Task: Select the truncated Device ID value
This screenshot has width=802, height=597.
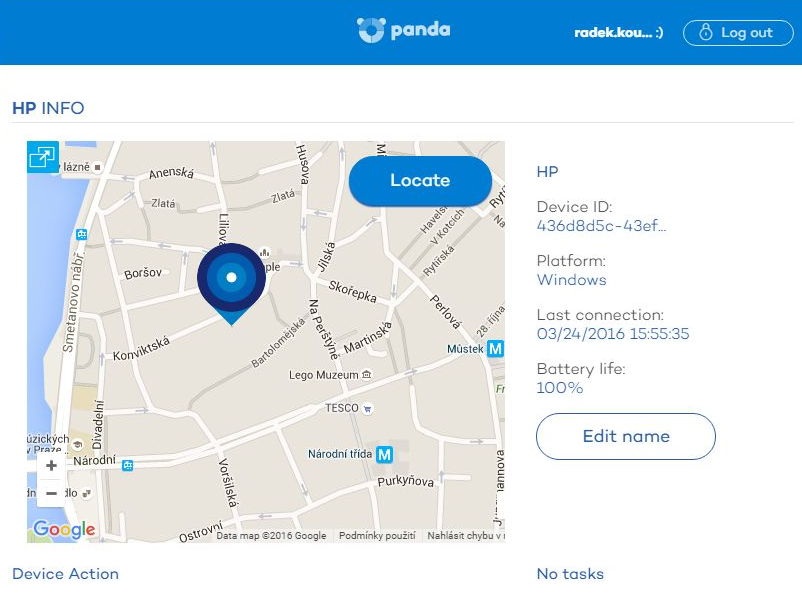Action: coord(601,226)
